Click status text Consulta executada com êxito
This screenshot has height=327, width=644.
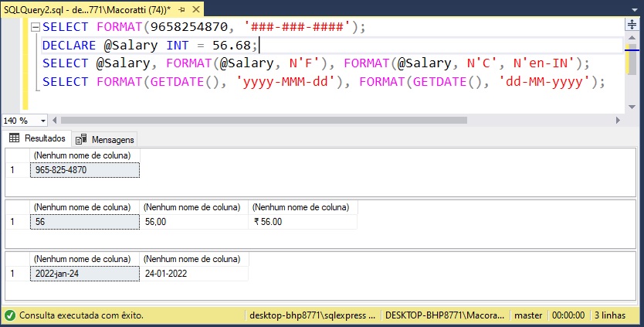click(81, 315)
